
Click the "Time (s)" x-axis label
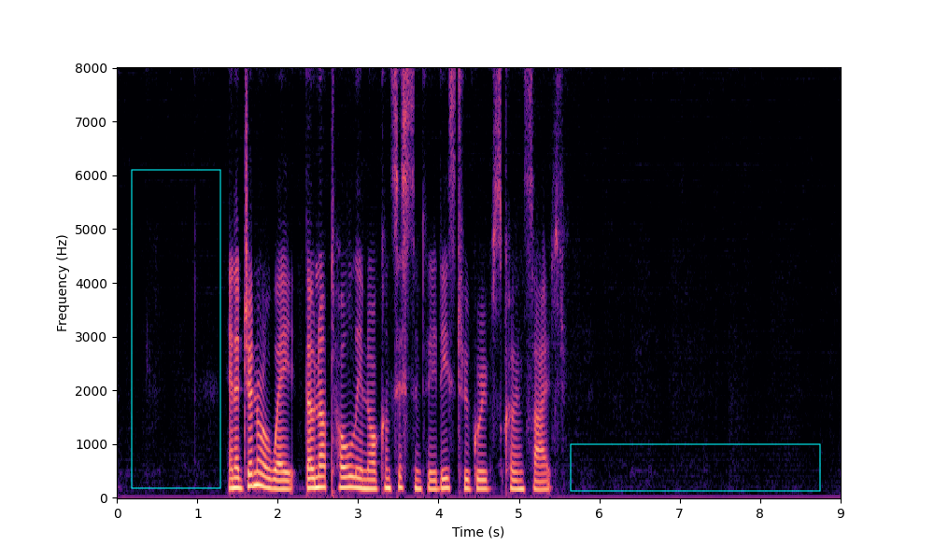[478, 532]
